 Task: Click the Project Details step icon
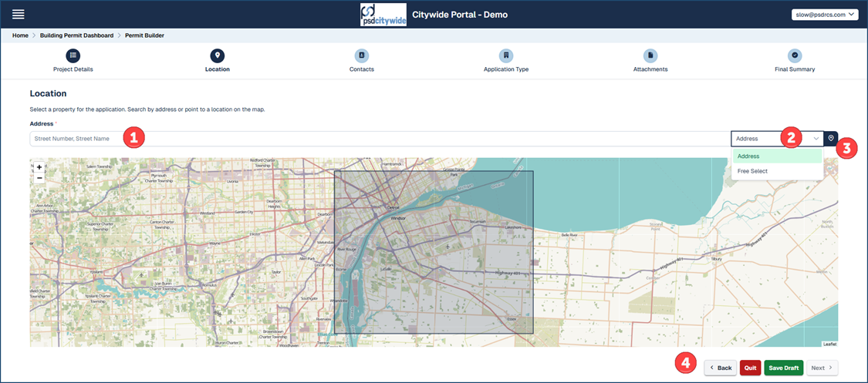(x=73, y=55)
